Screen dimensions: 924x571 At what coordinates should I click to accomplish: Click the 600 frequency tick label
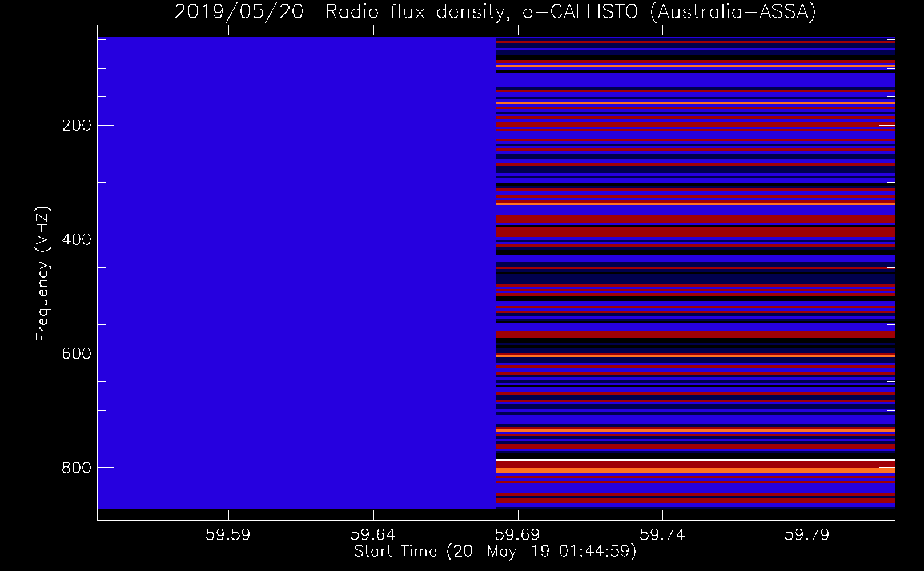(77, 354)
